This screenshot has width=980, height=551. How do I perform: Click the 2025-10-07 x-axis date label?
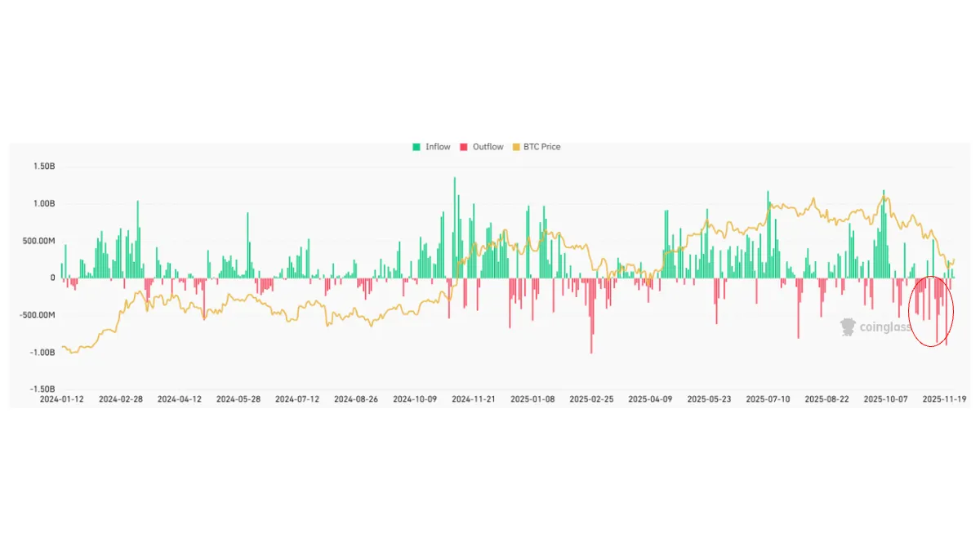(x=886, y=400)
